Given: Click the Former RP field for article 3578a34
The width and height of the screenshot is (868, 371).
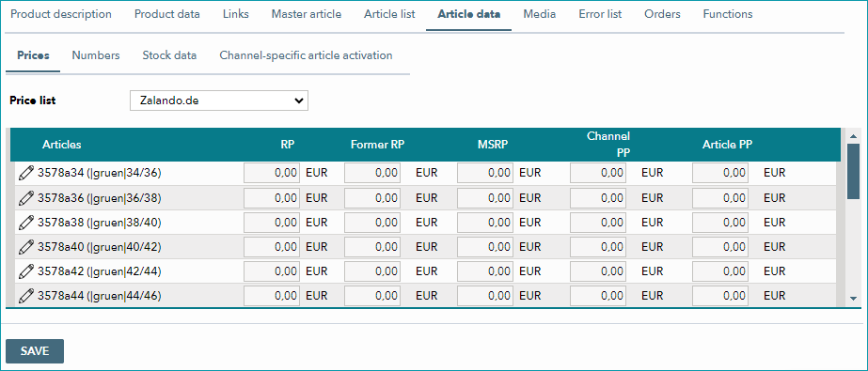Looking at the screenshot, I should [372, 173].
